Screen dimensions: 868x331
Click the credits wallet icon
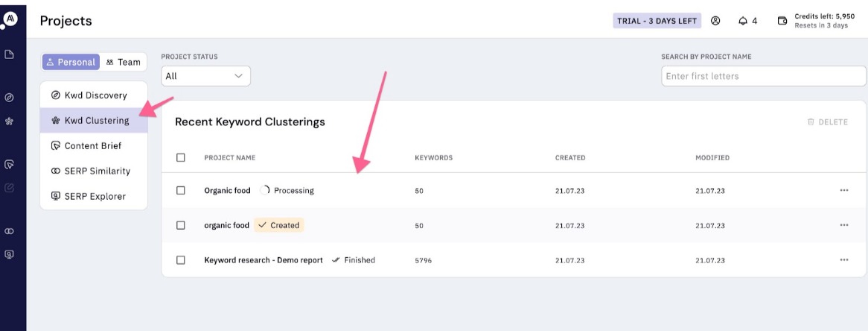(x=782, y=21)
